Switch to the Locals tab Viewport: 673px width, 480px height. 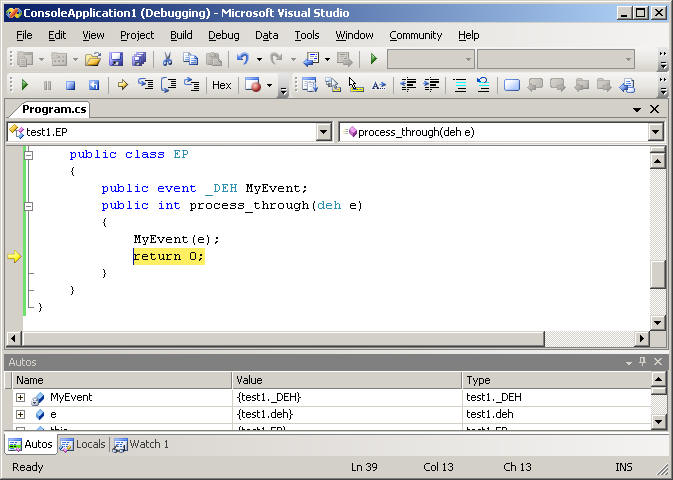83,444
